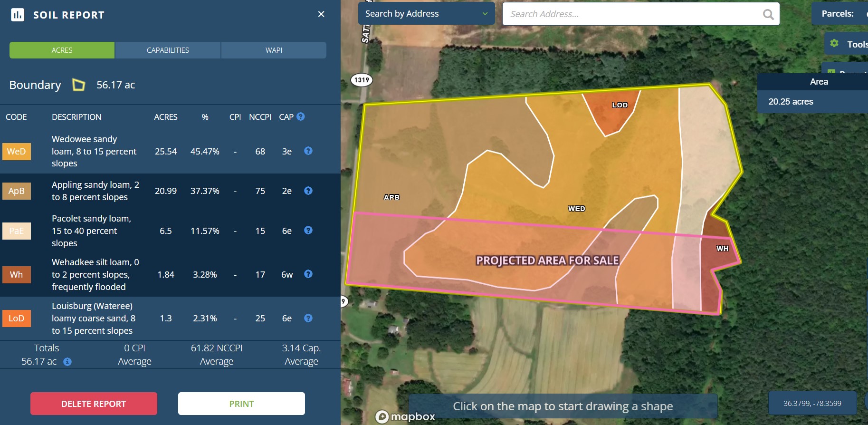Image resolution: width=868 pixels, height=425 pixels.
Task: Click the Delete Report button
Action: coord(94,404)
